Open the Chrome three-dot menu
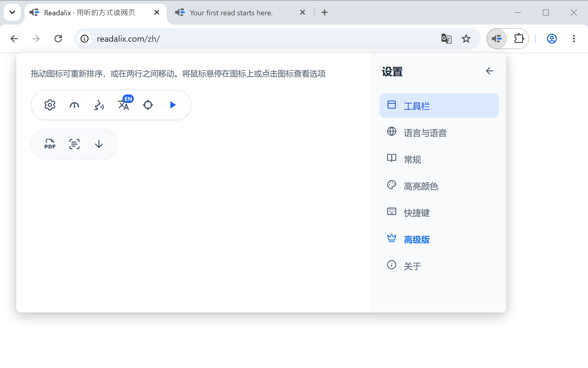 click(574, 39)
